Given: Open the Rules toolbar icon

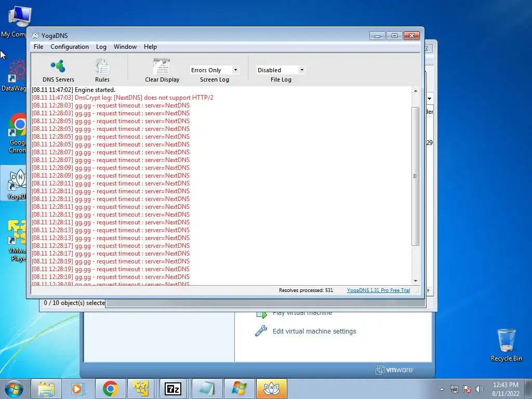Looking at the screenshot, I should pyautogui.click(x=102, y=71).
